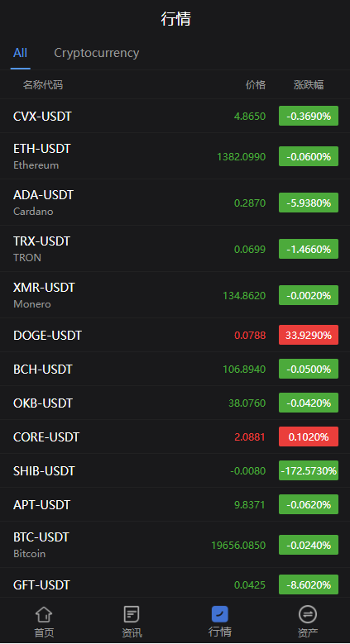Open the CVX-USDT row

click(175, 116)
